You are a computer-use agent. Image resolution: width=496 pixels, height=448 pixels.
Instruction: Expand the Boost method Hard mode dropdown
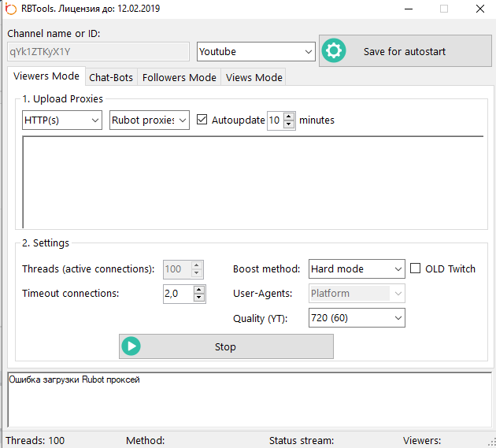(x=357, y=268)
